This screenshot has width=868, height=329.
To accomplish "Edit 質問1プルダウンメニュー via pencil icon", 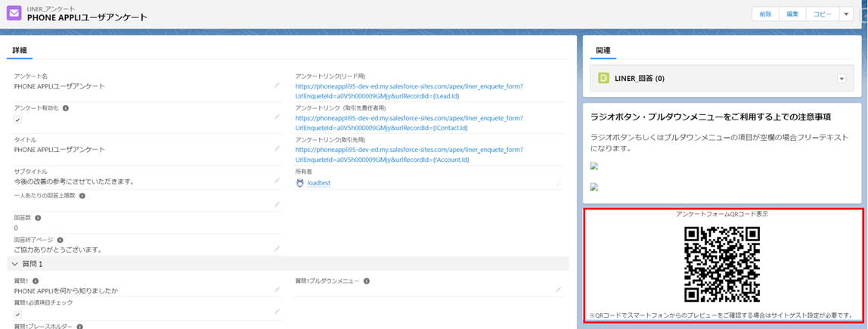I will point(559,289).
